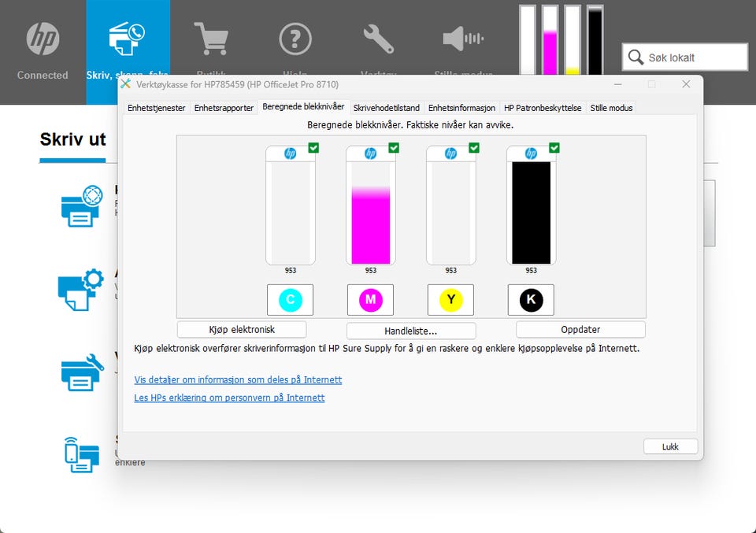This screenshot has height=533, width=756.
Task: Open the Butikk shopping cart icon
Action: pos(211,39)
